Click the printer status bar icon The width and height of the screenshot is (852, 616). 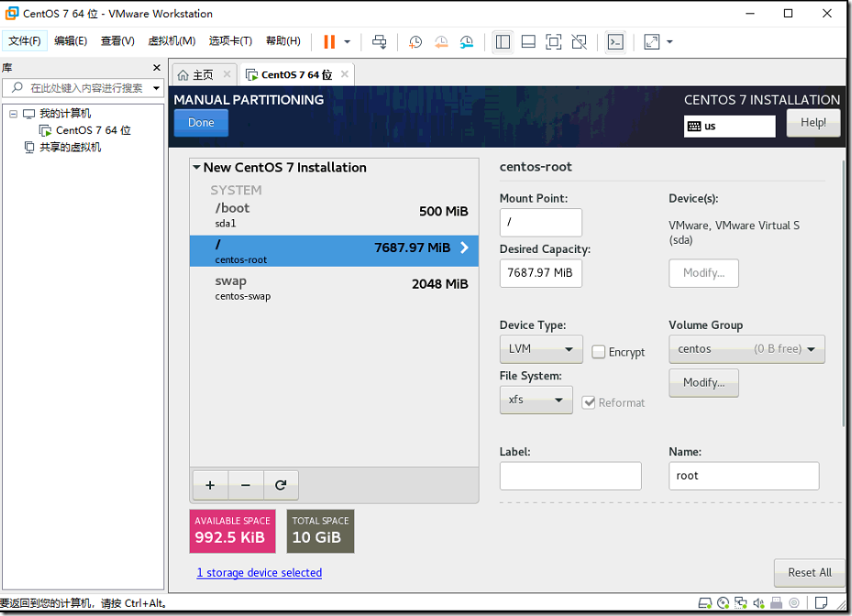pos(777,603)
